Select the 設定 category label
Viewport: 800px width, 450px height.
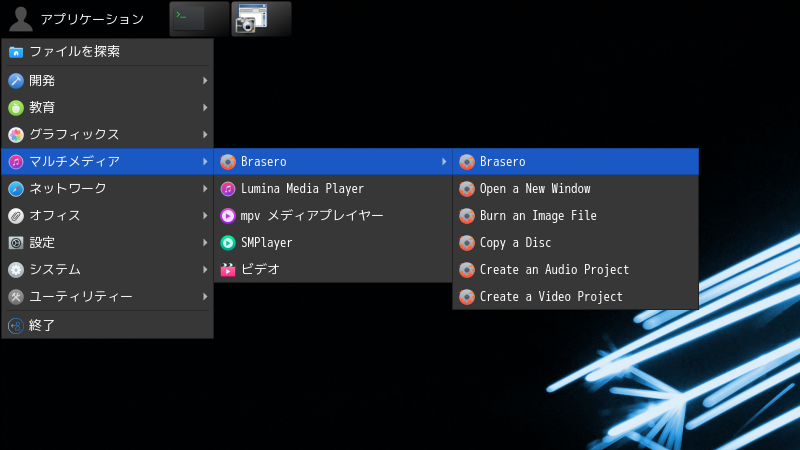42,243
